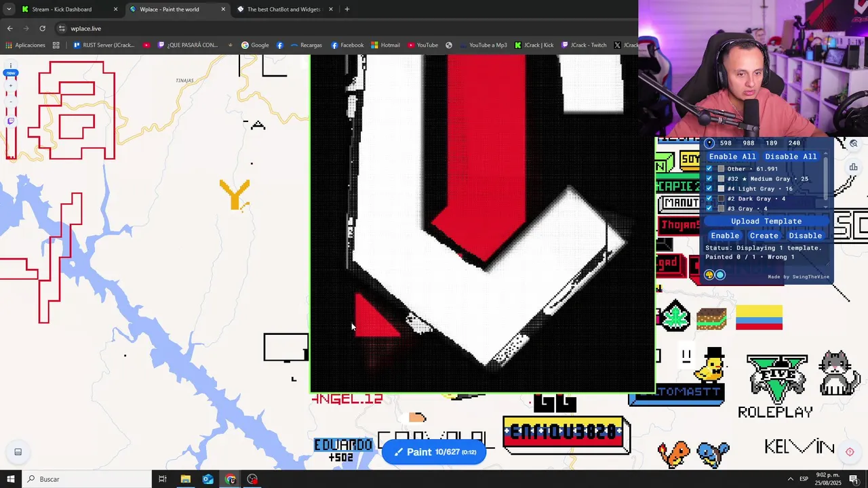The height and width of the screenshot is (488, 868).
Task: Click the globe icon in overlay footer
Action: point(720,274)
